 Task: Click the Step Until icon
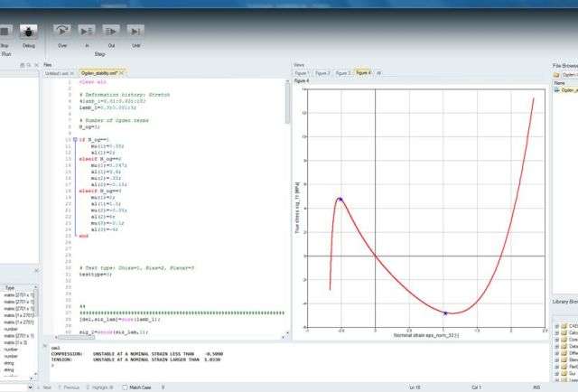click(x=135, y=31)
